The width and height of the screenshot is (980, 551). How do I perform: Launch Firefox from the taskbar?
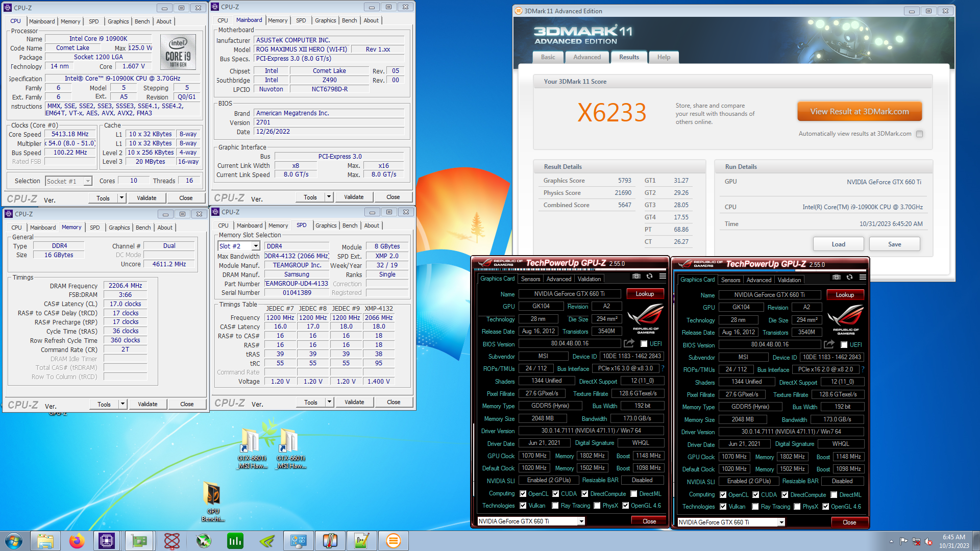tap(77, 541)
